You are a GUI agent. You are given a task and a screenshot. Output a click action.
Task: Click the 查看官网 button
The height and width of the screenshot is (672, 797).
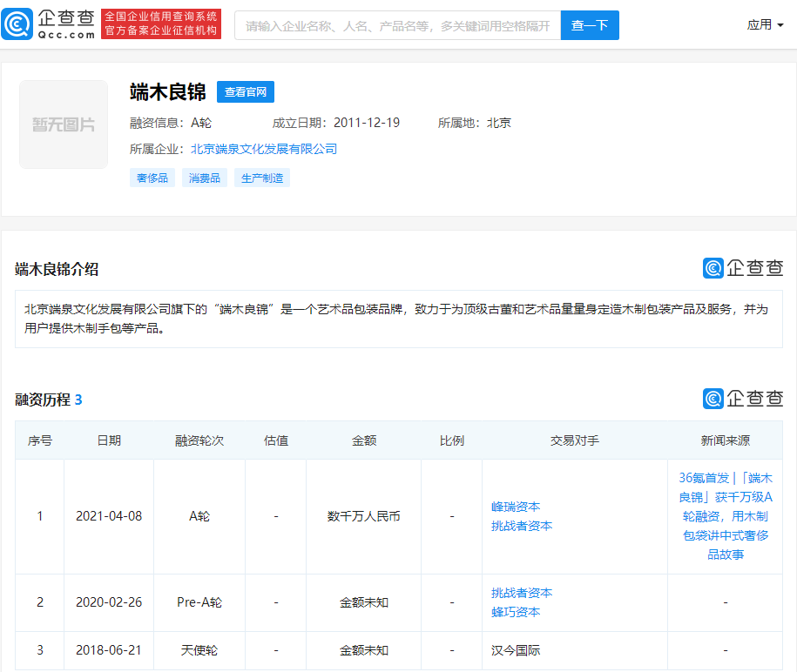click(246, 92)
